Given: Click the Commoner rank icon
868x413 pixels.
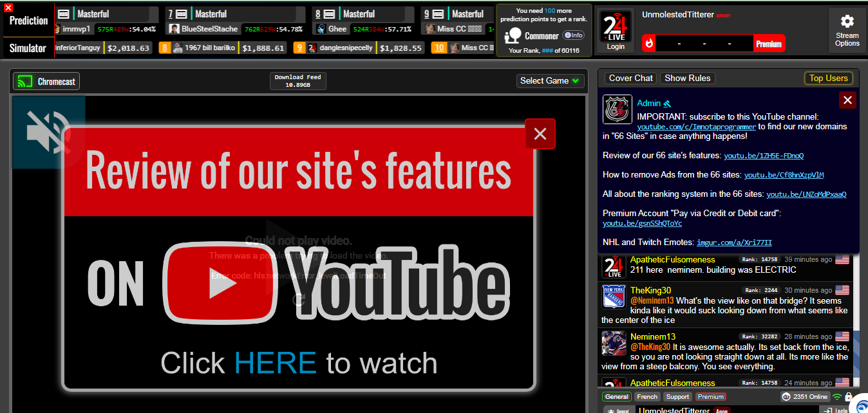Looking at the screenshot, I should [513, 37].
